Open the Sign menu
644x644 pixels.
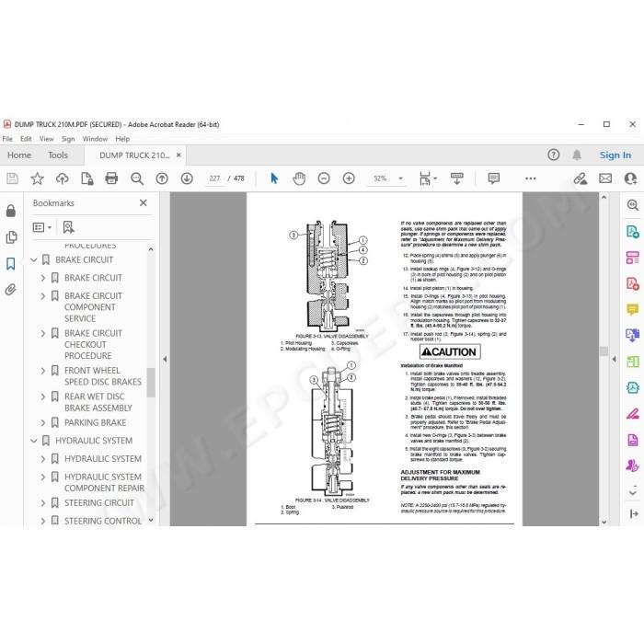(68, 139)
